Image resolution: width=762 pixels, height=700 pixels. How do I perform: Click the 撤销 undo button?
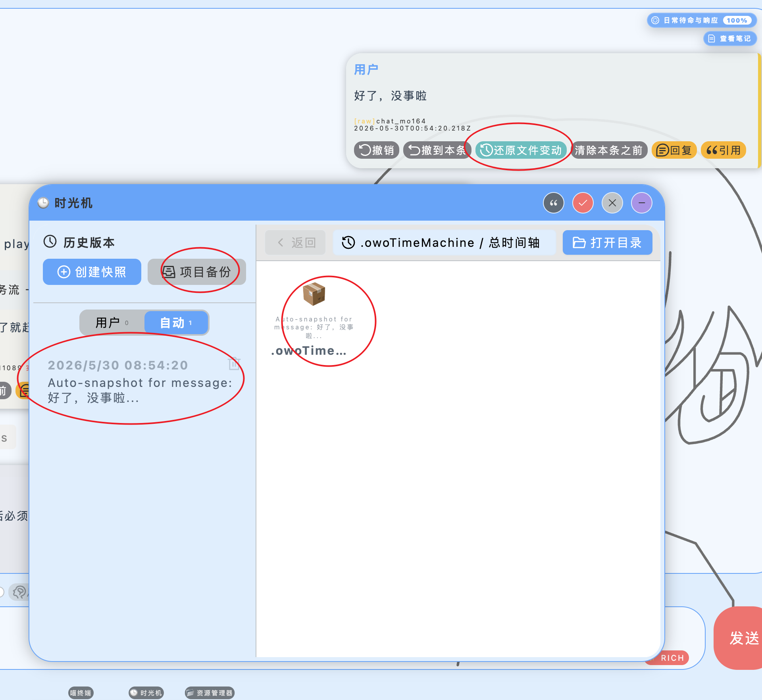[x=376, y=150]
